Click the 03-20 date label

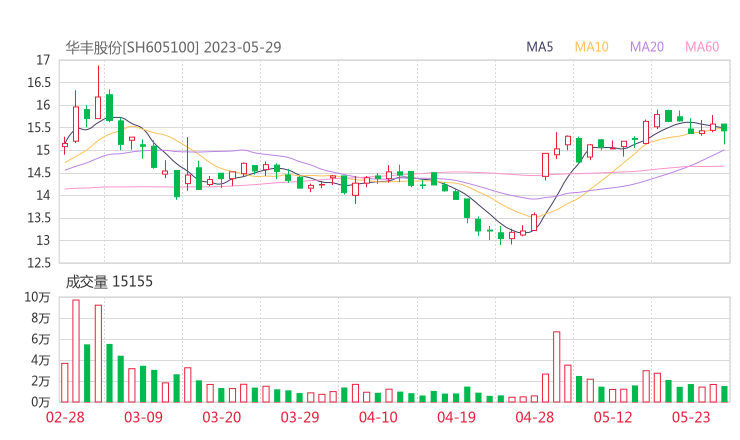coord(222,417)
